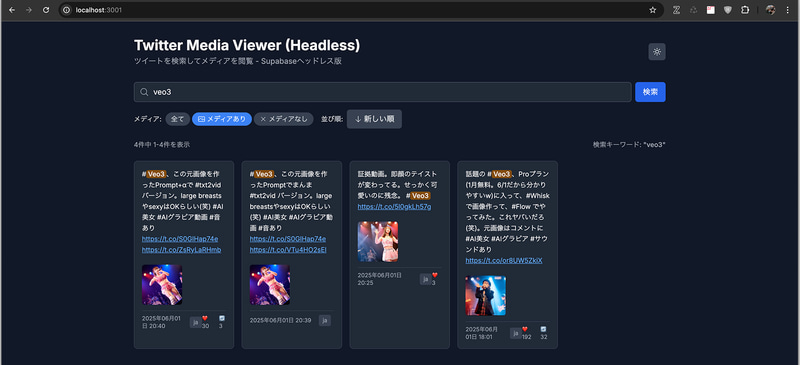Click the ja badge on the 20:25 card
The image size is (800, 365).
tap(426, 279)
